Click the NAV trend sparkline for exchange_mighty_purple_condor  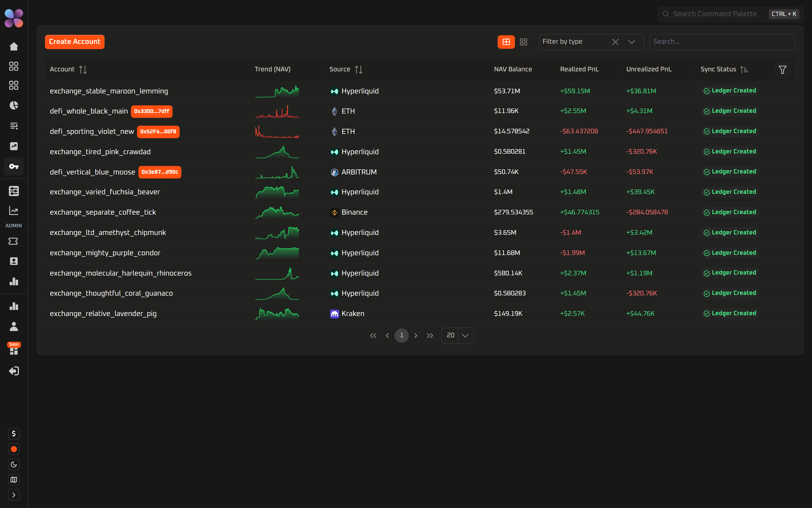coord(277,253)
